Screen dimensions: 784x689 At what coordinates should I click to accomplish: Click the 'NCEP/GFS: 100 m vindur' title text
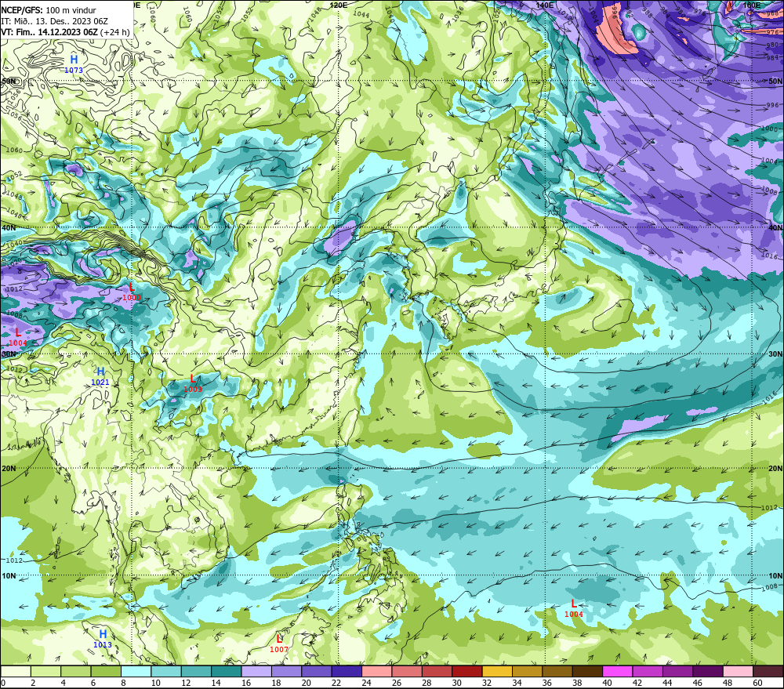point(49,10)
